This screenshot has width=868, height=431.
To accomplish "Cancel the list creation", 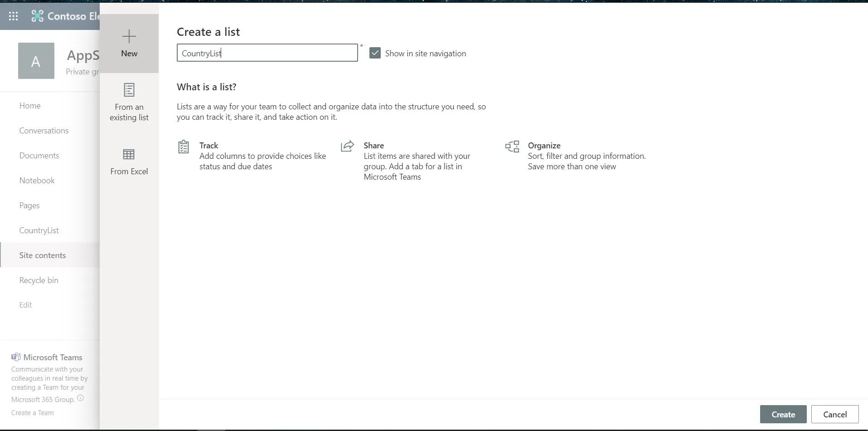I will point(834,414).
